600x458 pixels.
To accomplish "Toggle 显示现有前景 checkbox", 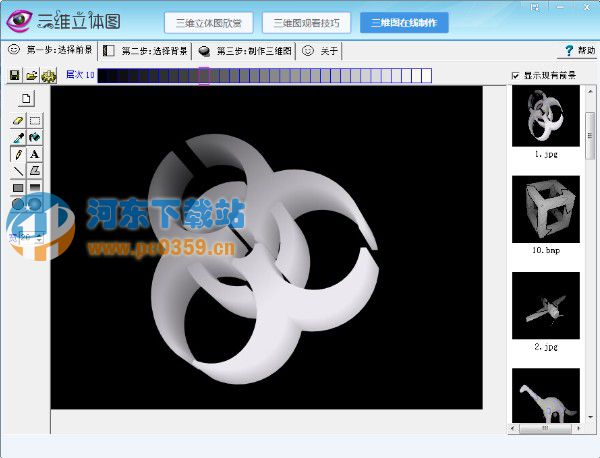I will pos(515,76).
